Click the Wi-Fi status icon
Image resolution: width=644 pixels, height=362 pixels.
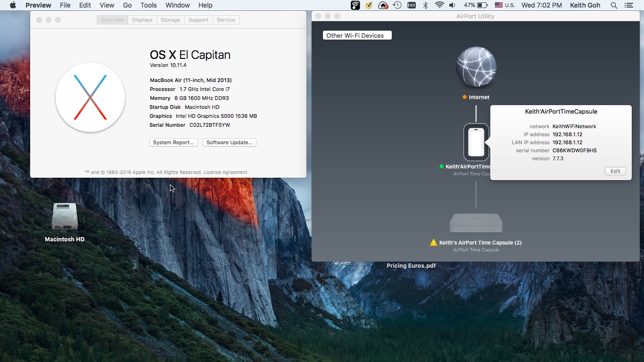click(x=439, y=5)
